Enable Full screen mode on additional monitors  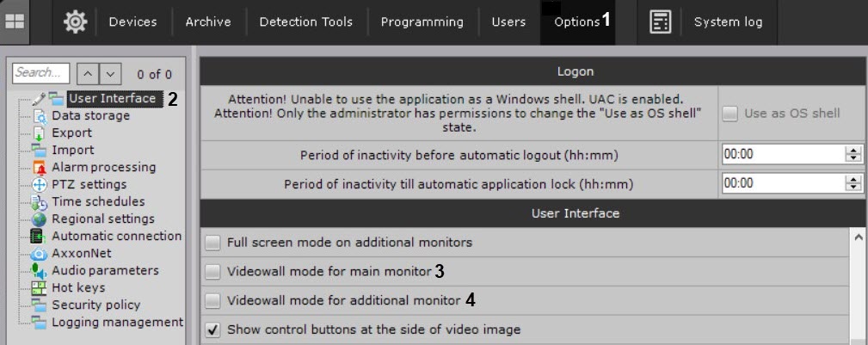(x=212, y=243)
